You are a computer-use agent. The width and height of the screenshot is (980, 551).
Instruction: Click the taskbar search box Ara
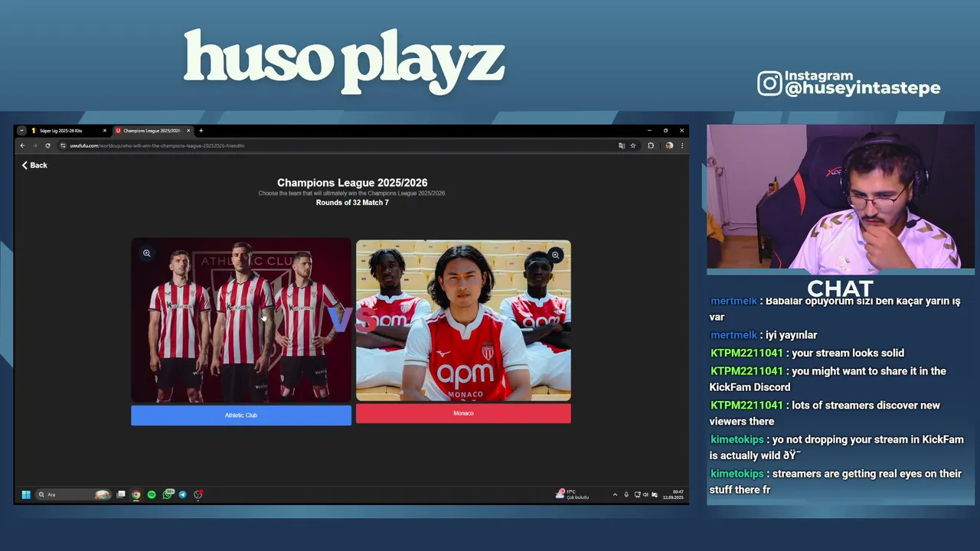(73, 494)
